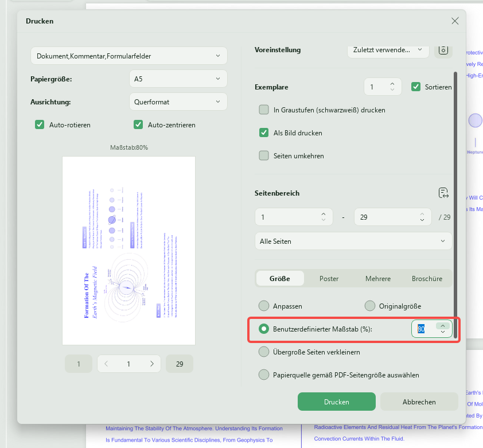483x448 pixels.
Task: Select Übergroße Seiten verkleinern option
Action: [264, 352]
